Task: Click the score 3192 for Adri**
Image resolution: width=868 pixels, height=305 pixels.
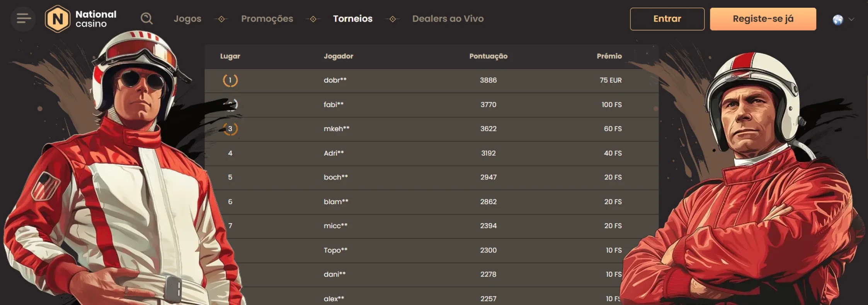Action: click(x=488, y=153)
